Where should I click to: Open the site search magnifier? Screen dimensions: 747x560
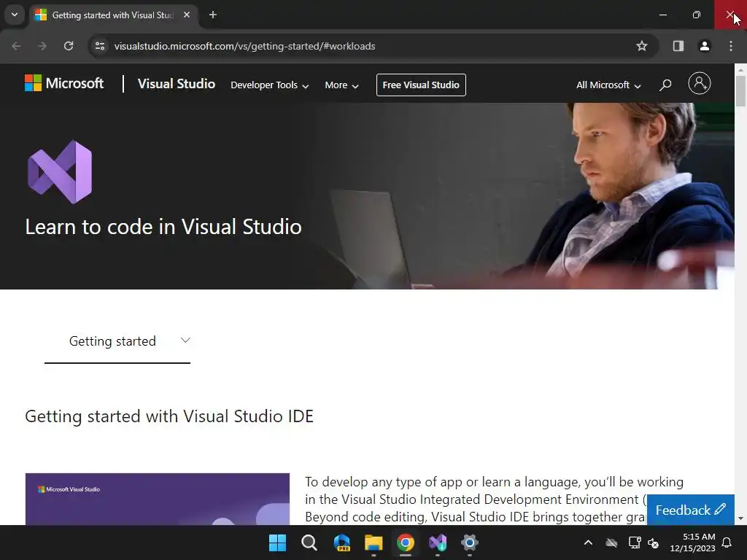click(665, 85)
